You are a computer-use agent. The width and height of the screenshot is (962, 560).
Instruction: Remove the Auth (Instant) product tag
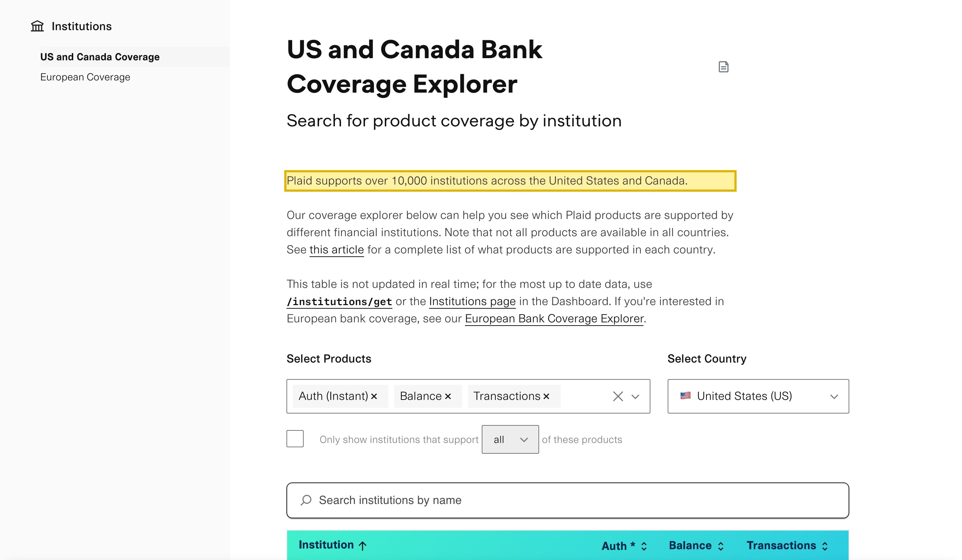(374, 396)
